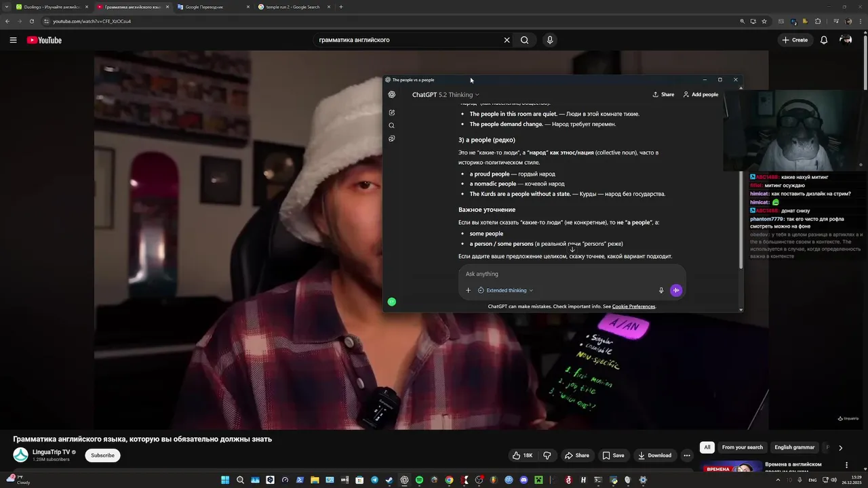Select the From your search chip
The image size is (868, 488).
[x=743, y=447]
